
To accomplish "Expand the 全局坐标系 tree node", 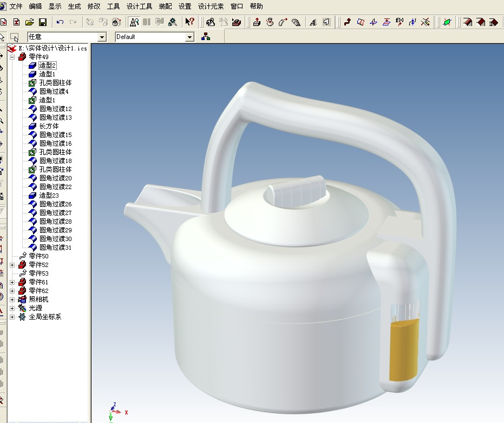I will point(12,317).
